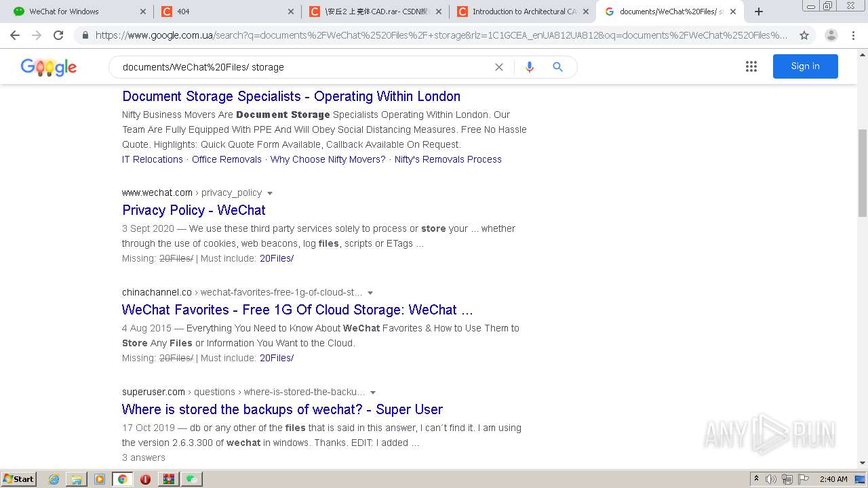Open WeChat Favorites cloud storage result

click(298, 310)
